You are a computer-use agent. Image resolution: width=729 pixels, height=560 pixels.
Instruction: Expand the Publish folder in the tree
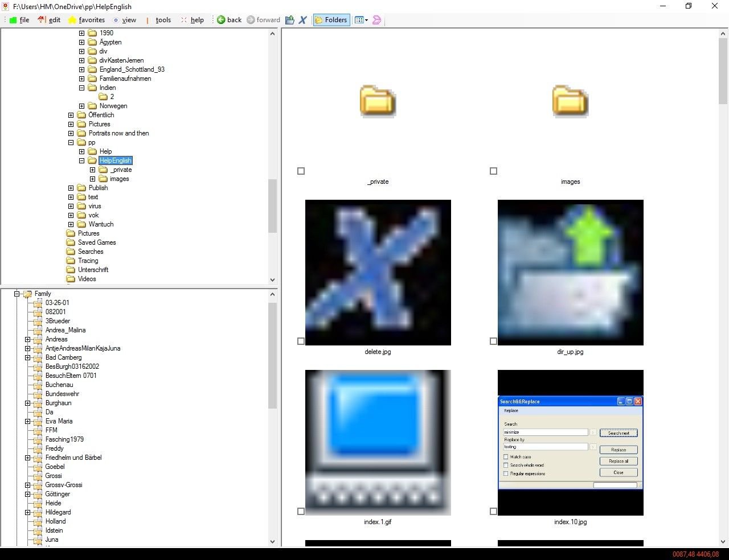tap(71, 187)
